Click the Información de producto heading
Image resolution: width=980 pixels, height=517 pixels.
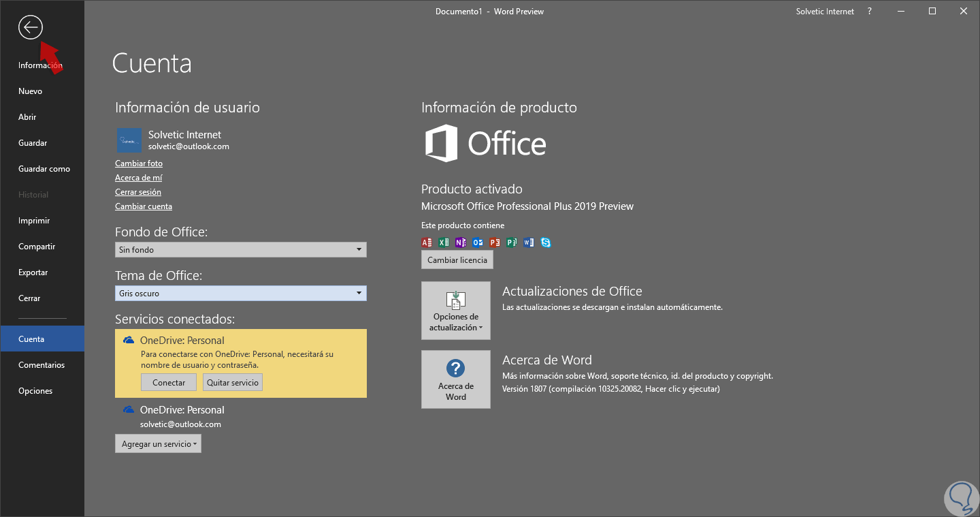point(499,108)
